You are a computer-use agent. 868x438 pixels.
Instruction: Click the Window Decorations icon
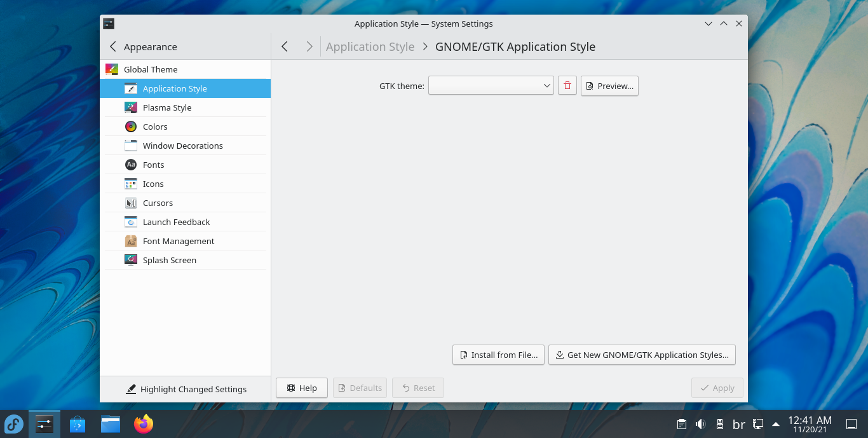[x=131, y=146]
